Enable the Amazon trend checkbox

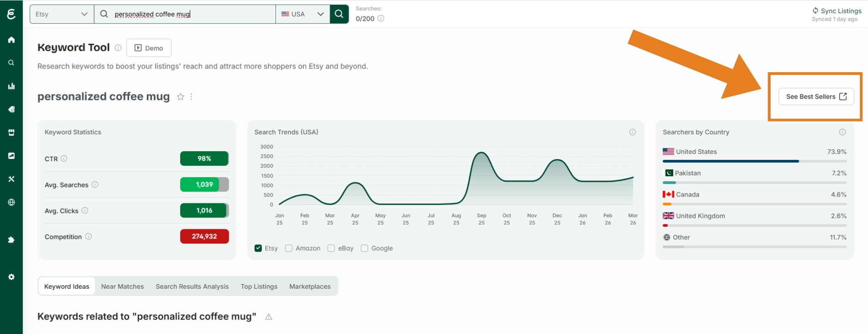pos(289,248)
